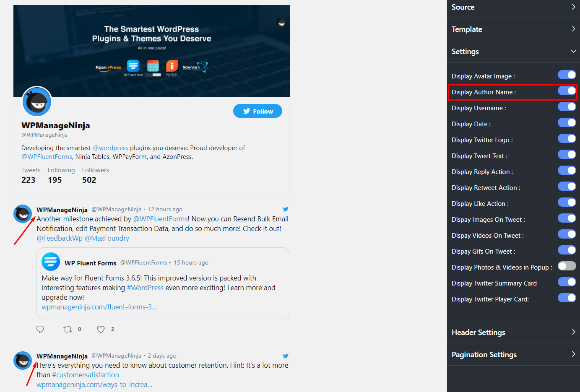Click the reply bubble icon under the first tweet
Image resolution: width=580 pixels, height=392 pixels.
40,329
